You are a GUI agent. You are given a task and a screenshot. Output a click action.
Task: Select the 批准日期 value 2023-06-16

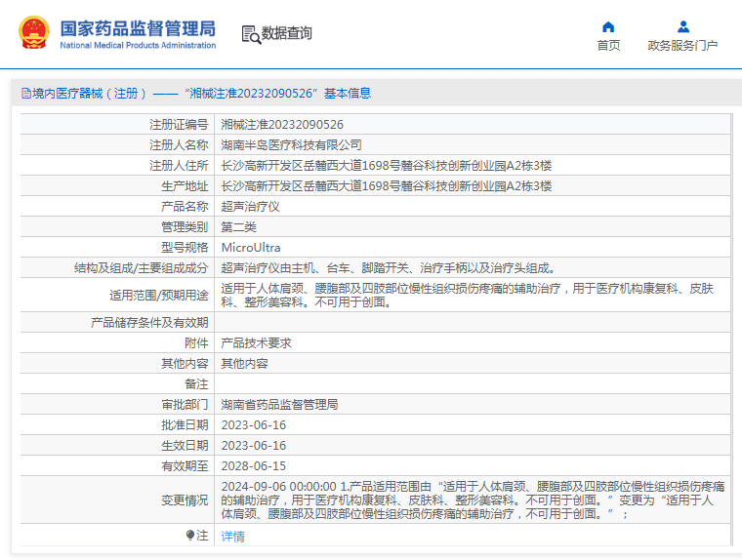tap(254, 424)
